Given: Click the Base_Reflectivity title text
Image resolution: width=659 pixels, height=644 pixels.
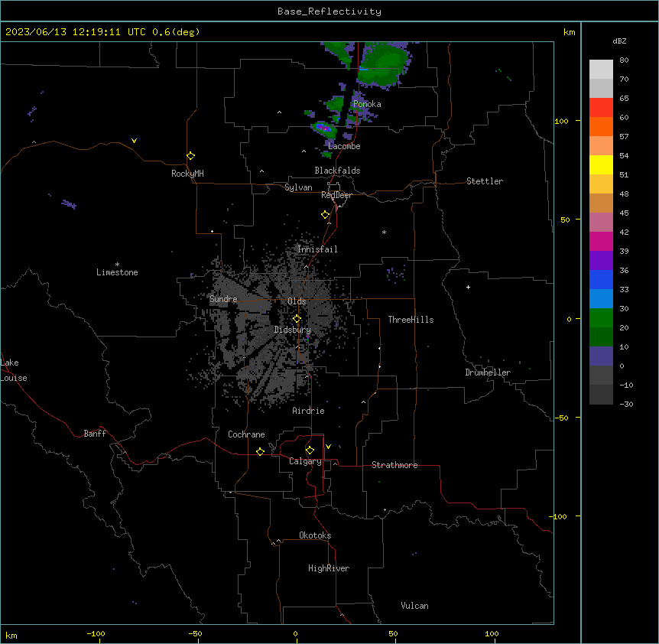Looking at the screenshot, I should [x=329, y=11].
